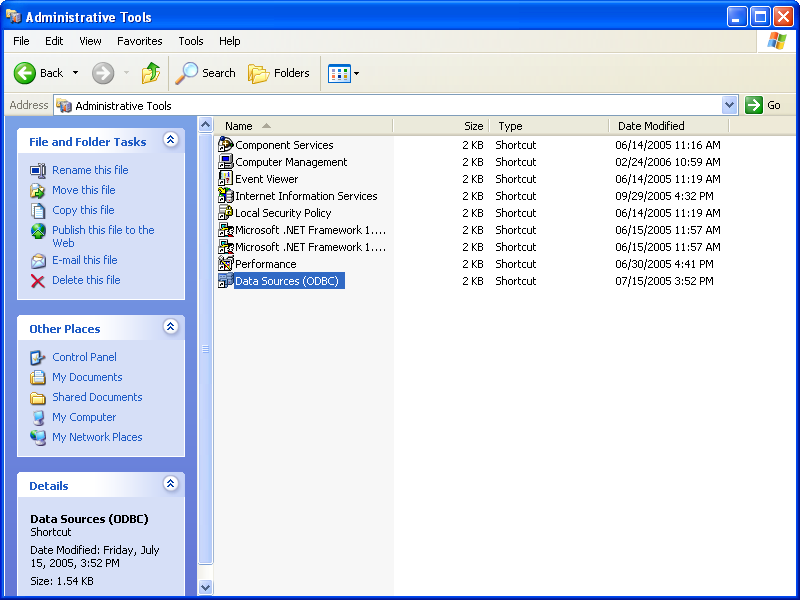
Task: Click the task pane scroll up arrow
Action: pos(206,124)
